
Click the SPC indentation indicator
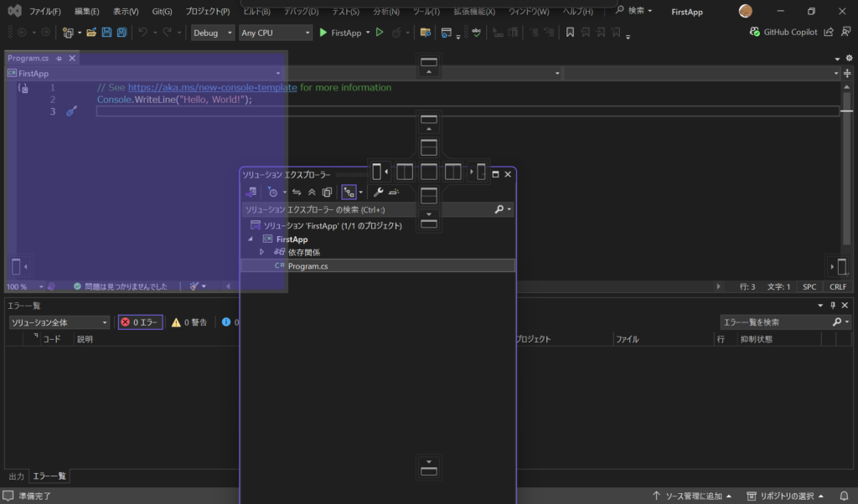click(809, 286)
